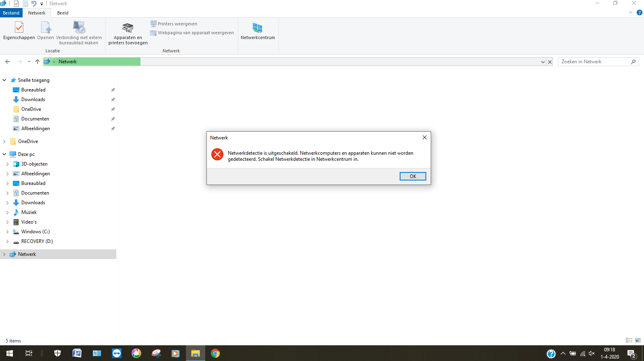Expand the Netwerk tree node
The image size is (644, 361).
pos(4,254)
